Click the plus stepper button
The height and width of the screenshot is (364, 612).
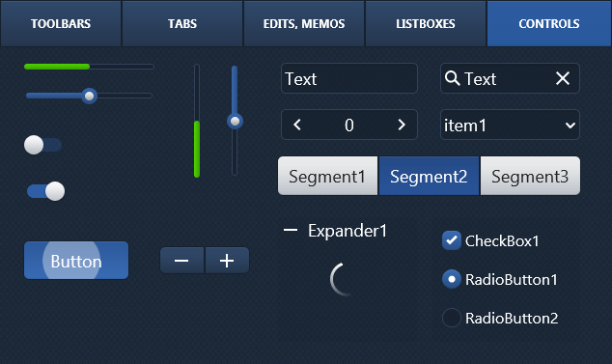[x=227, y=260]
